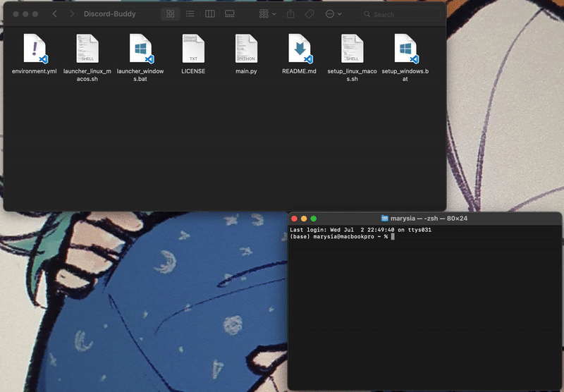This screenshot has width=564, height=392.
Task: Click the Finder Edit Tags icon
Action: [309, 14]
